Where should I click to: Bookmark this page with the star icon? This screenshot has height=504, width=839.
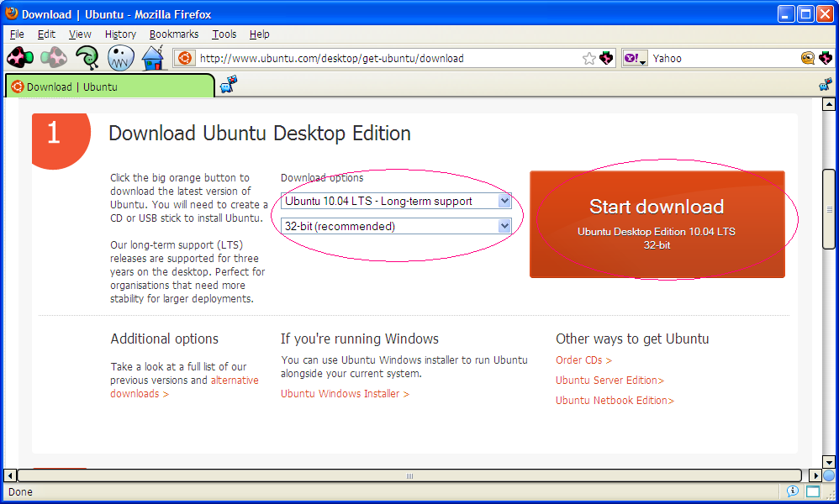[x=589, y=59]
